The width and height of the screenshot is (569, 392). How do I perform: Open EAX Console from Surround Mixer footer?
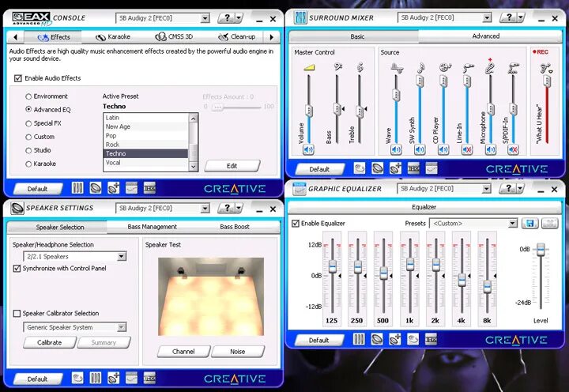coord(360,168)
